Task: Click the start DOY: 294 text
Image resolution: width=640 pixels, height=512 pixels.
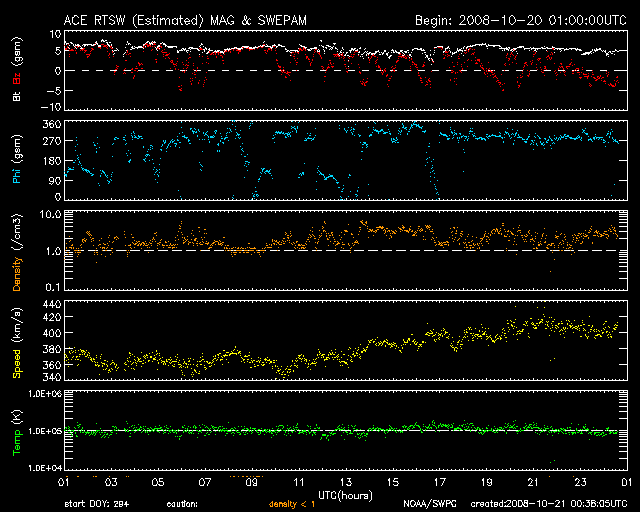Action: [x=96, y=504]
